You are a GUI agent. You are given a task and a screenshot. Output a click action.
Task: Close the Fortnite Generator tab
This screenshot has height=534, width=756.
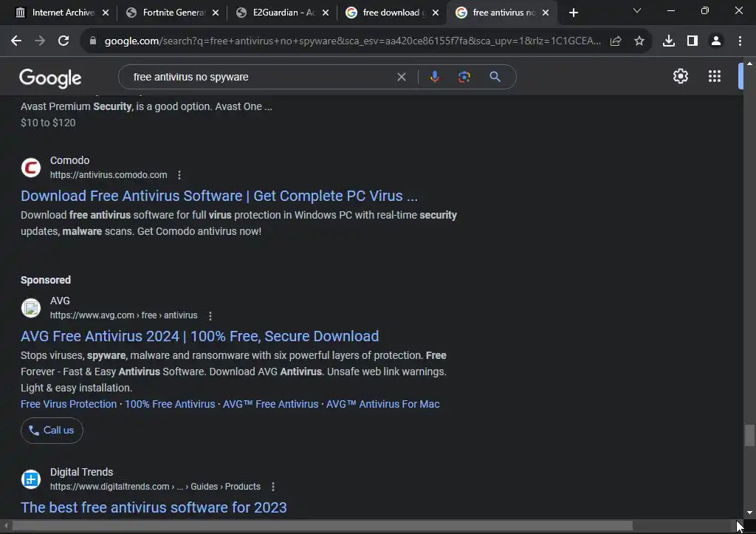tap(216, 13)
